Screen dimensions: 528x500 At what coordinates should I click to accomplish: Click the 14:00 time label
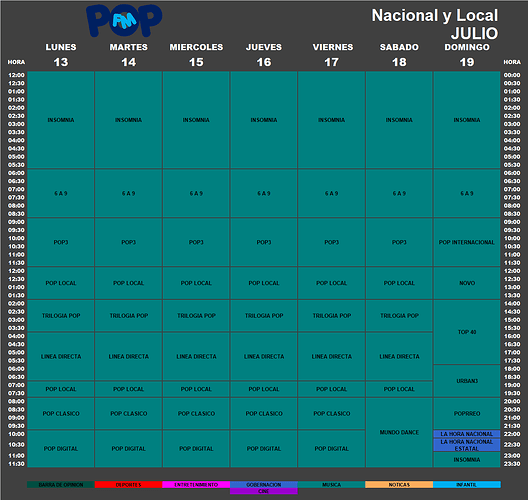[512, 303]
